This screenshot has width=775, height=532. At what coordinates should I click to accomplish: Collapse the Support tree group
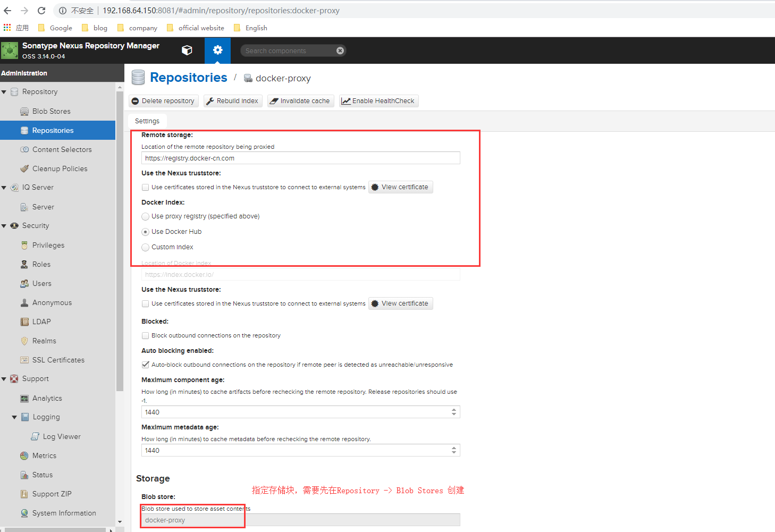coord(4,379)
